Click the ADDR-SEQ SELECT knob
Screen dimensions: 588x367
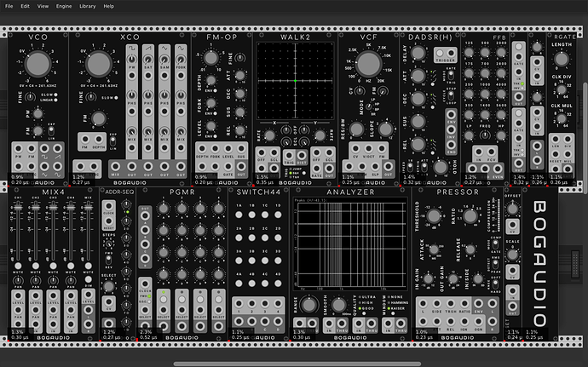click(109, 286)
